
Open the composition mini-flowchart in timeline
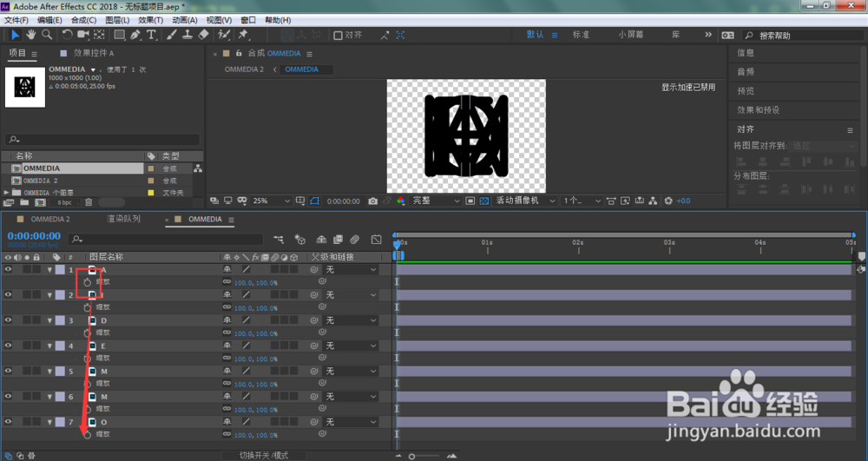coord(279,240)
